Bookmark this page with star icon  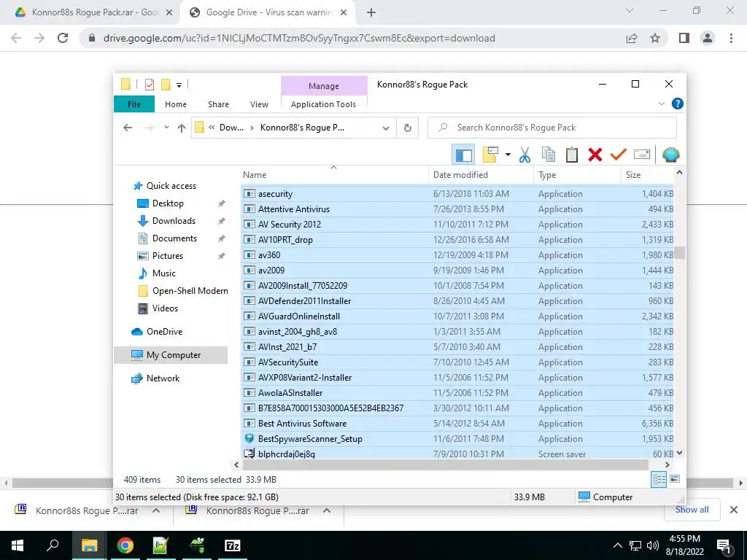click(x=655, y=38)
